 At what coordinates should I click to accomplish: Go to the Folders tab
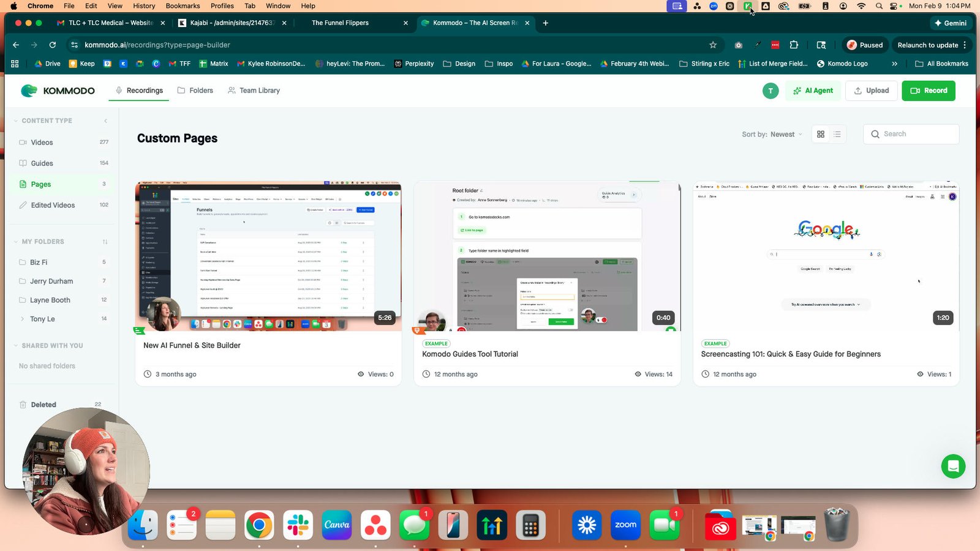(x=195, y=91)
